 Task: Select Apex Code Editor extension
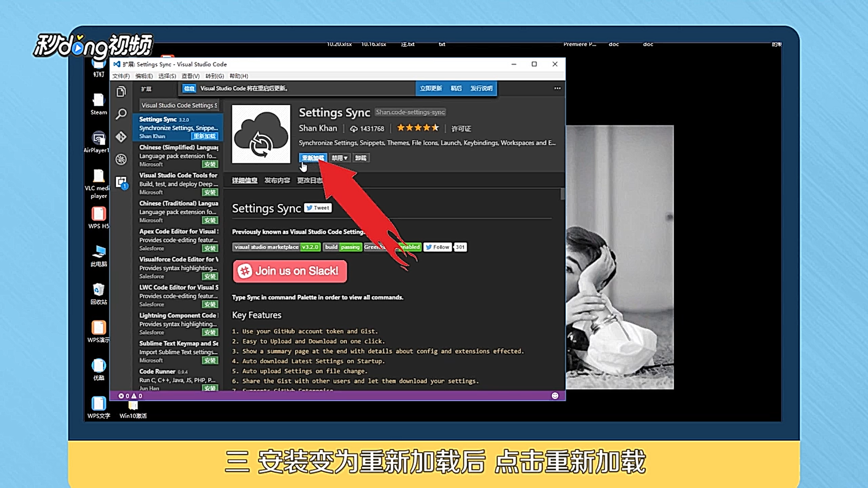pos(178,239)
